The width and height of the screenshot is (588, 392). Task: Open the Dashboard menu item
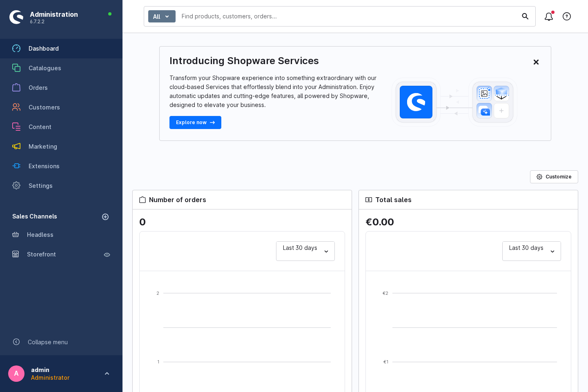pos(61,49)
